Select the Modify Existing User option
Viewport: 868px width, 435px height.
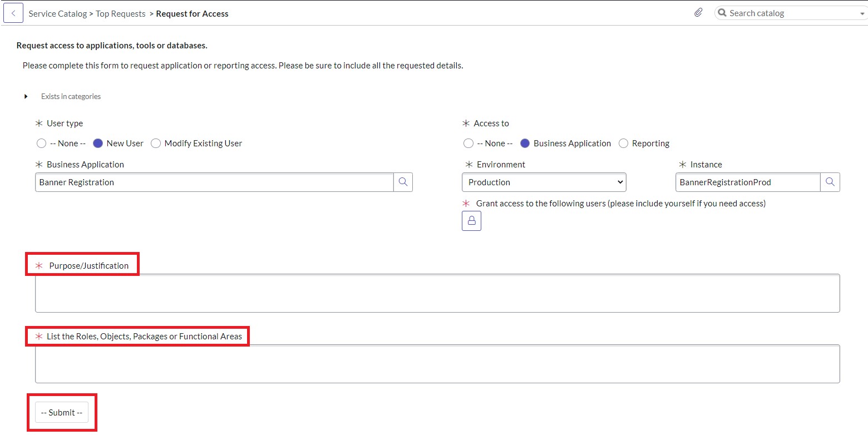155,143
